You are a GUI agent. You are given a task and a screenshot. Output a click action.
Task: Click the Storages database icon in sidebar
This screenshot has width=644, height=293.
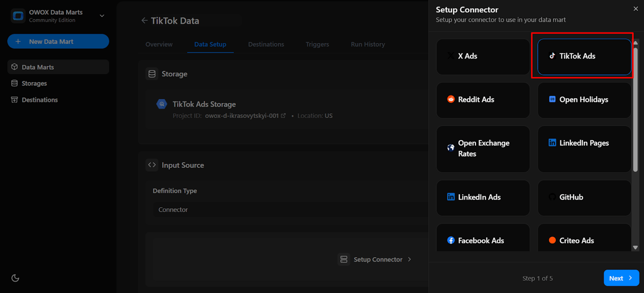coord(15,84)
